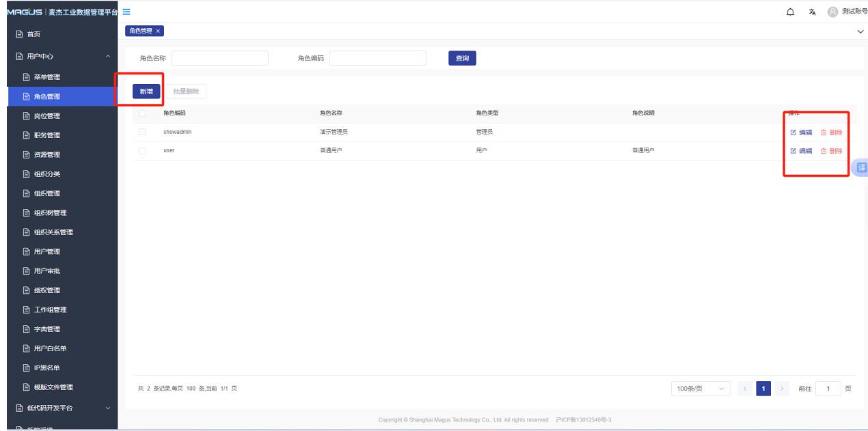Click the edit icon for showadmin role

(x=794, y=133)
